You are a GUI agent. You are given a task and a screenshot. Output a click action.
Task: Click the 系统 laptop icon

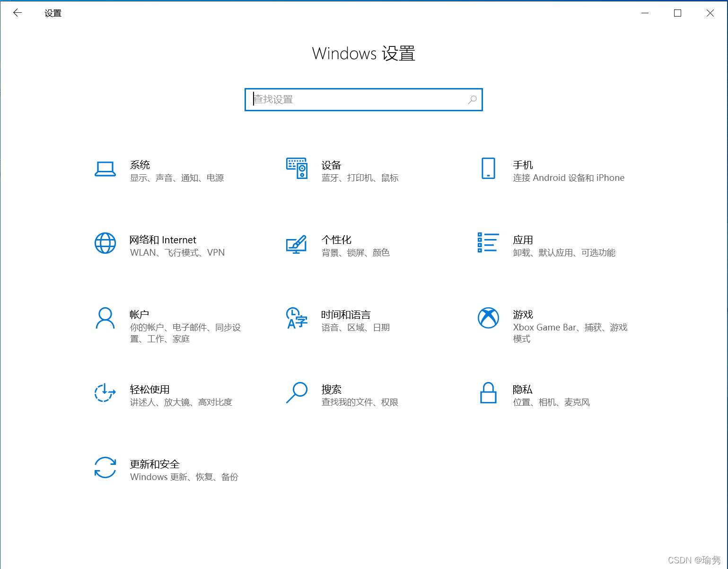pyautogui.click(x=105, y=169)
